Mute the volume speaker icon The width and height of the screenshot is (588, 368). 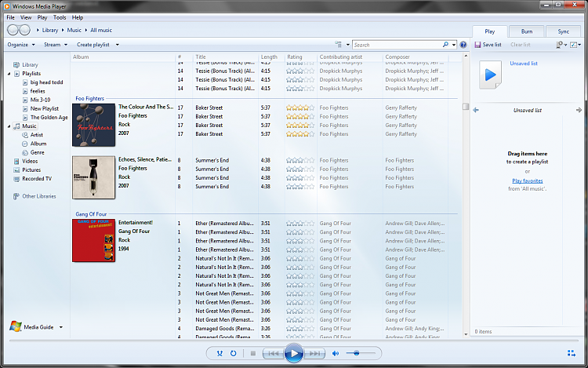click(336, 353)
